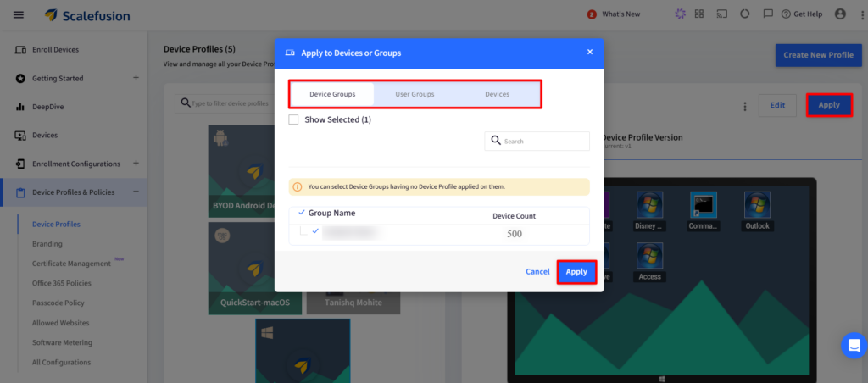Viewport: 868px width, 383px height.
Task: Select the QuickStart-macOS profile card
Action: [254, 269]
